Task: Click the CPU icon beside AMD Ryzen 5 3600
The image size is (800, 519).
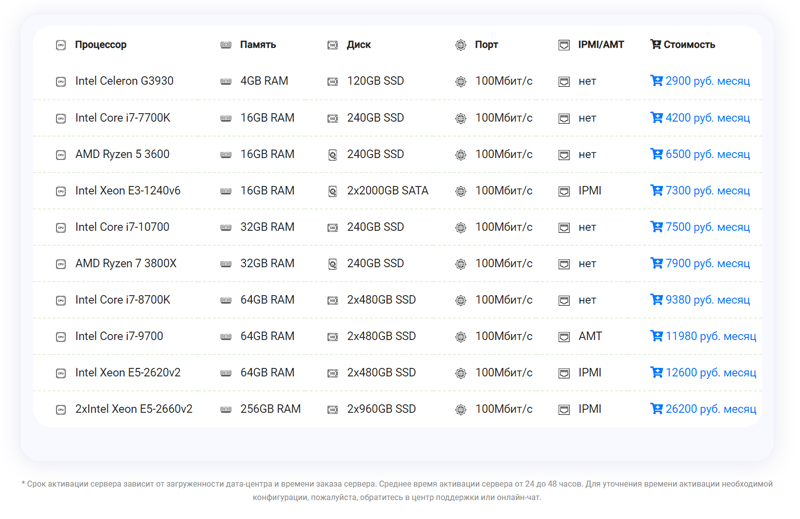Action: [x=61, y=155]
